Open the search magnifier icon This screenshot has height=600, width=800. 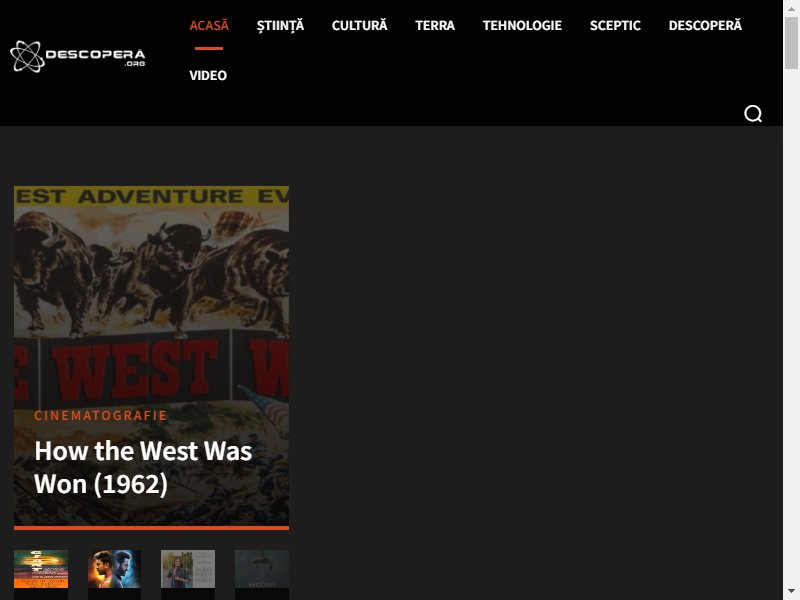[753, 113]
